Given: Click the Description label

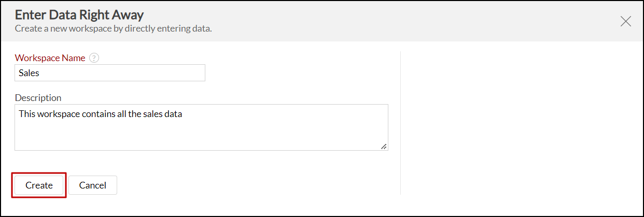Looking at the screenshot, I should (38, 97).
